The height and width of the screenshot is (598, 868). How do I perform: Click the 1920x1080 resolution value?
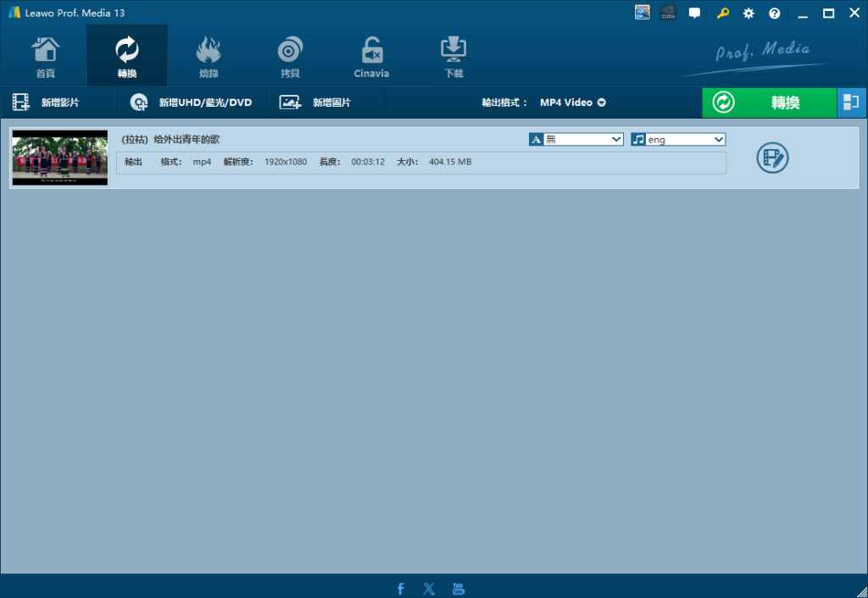coord(286,162)
